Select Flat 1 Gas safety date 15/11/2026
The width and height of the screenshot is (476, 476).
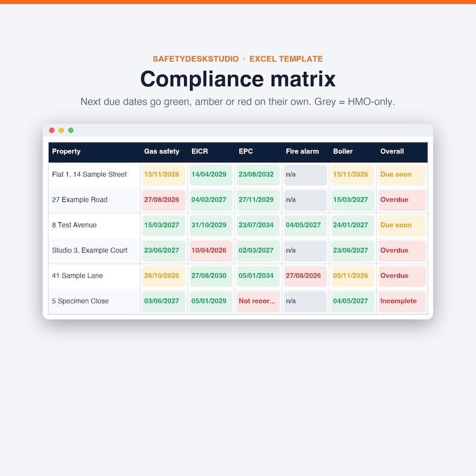pos(164,175)
